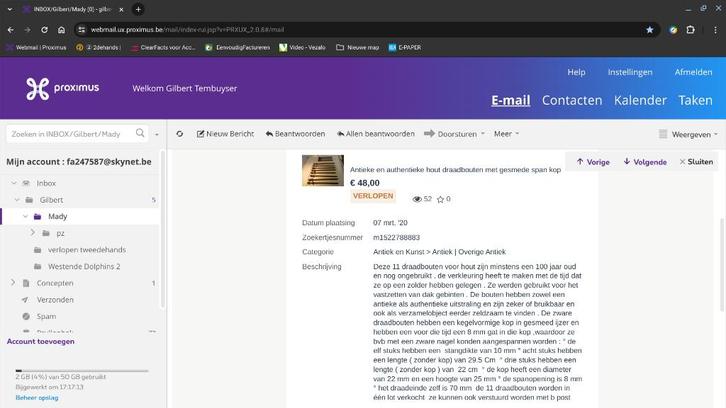Compose a message with Nieuw Bericht
This screenshot has height=408, width=726.
226,134
